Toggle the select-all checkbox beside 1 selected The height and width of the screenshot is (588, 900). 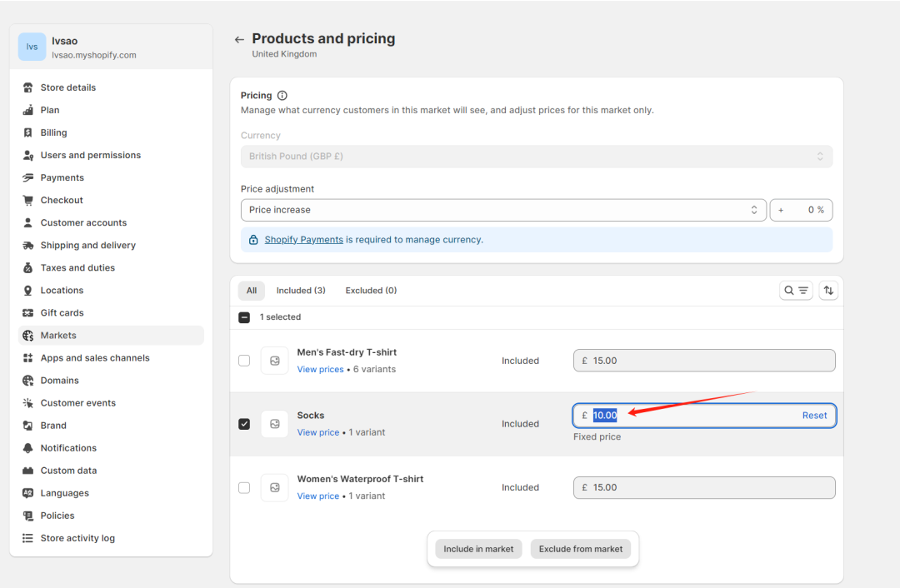pyautogui.click(x=244, y=317)
